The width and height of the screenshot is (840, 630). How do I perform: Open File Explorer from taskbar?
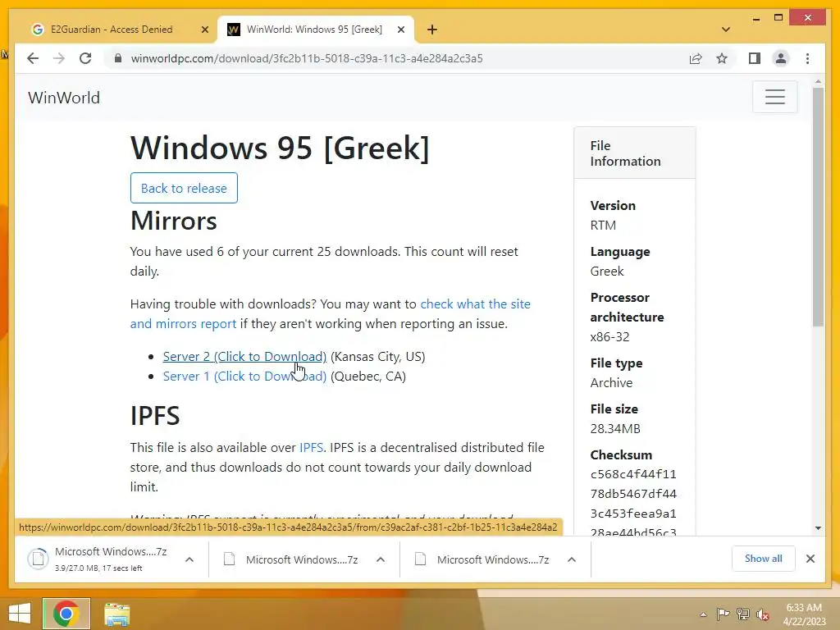coord(116,614)
